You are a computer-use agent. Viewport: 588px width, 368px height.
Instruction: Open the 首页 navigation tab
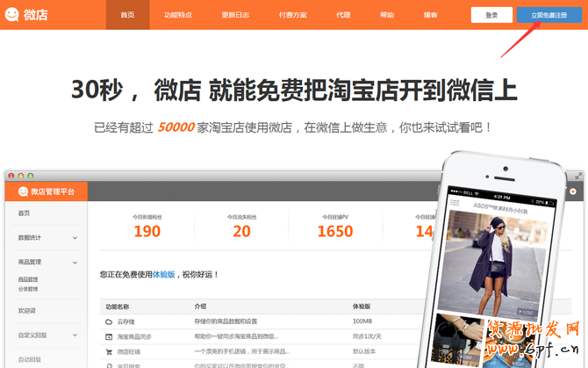click(127, 15)
